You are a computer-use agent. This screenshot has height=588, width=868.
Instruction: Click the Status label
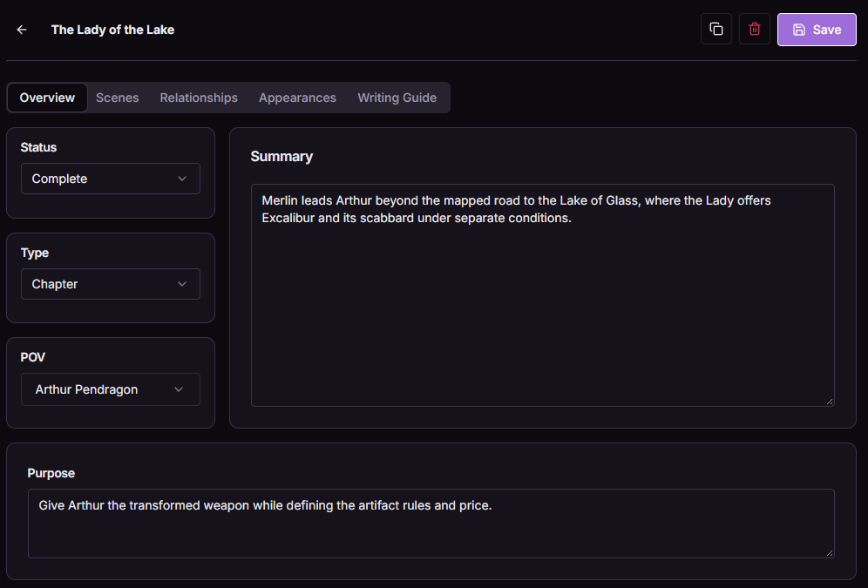point(38,148)
